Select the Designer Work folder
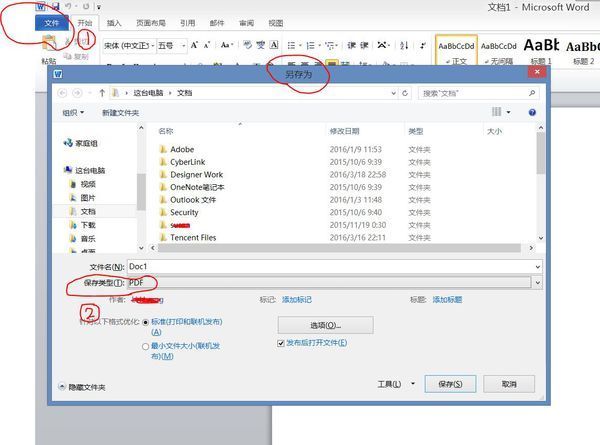Image resolution: width=600 pixels, height=445 pixels. coord(196,174)
